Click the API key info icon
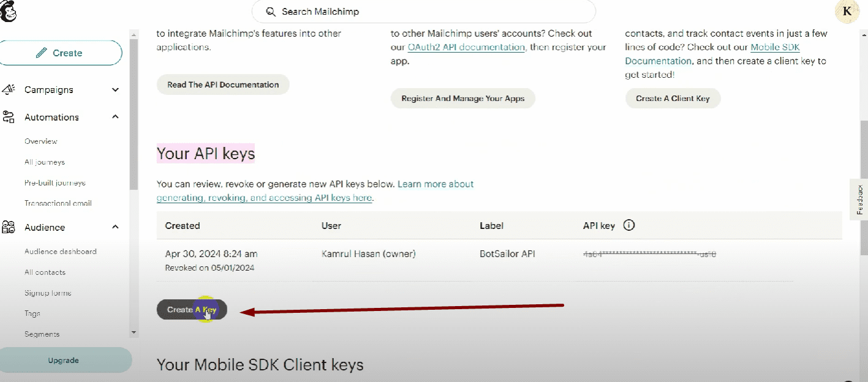Screen dimensions: 868x382 (x=628, y=225)
